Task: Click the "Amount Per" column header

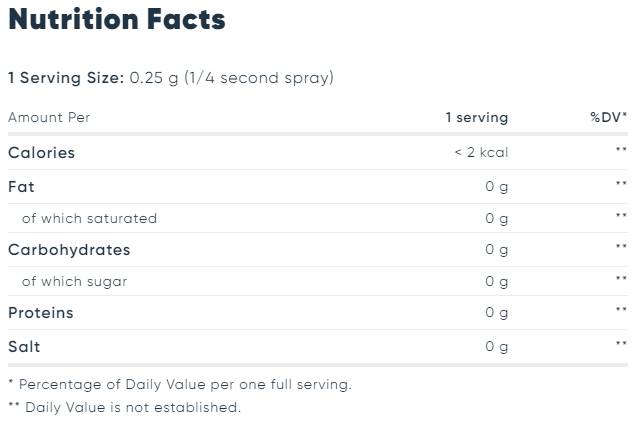Action: click(x=49, y=118)
